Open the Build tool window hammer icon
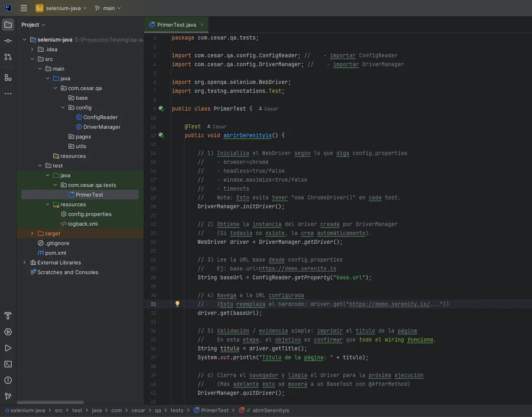 coord(8,316)
